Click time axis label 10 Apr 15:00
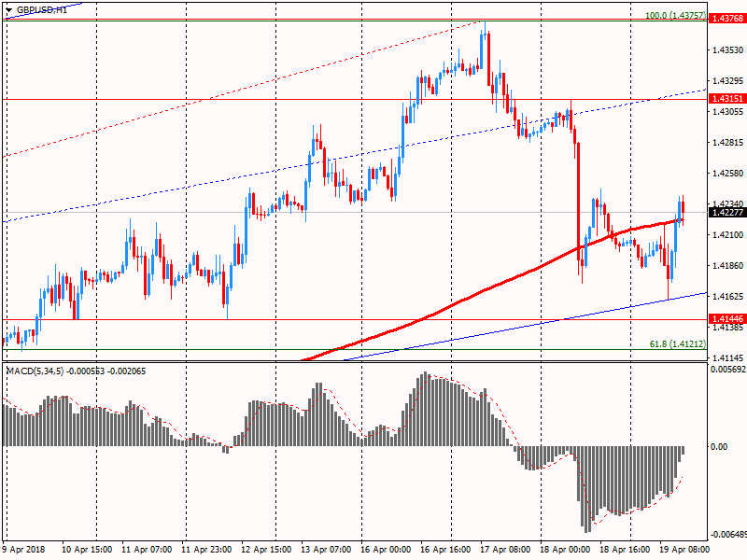 (x=87, y=549)
